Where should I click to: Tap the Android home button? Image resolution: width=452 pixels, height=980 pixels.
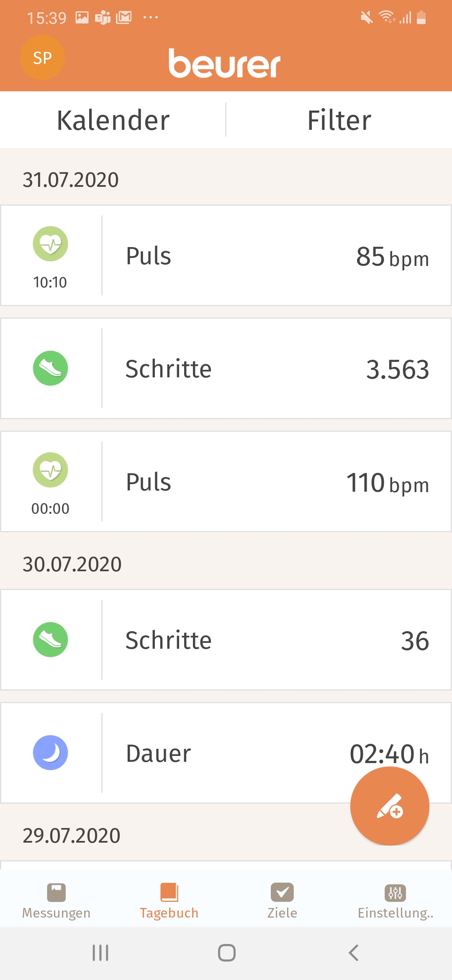point(226,953)
